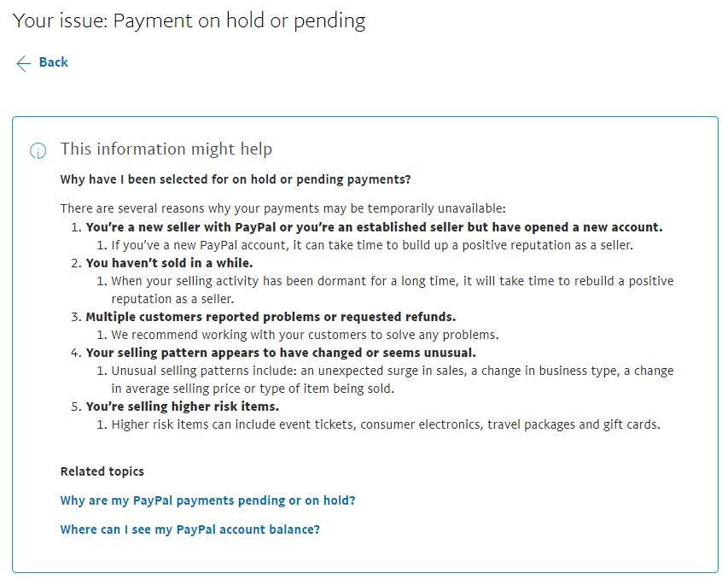
Task: Click the 'We recommend working with your customers' tip
Action: 305,335
